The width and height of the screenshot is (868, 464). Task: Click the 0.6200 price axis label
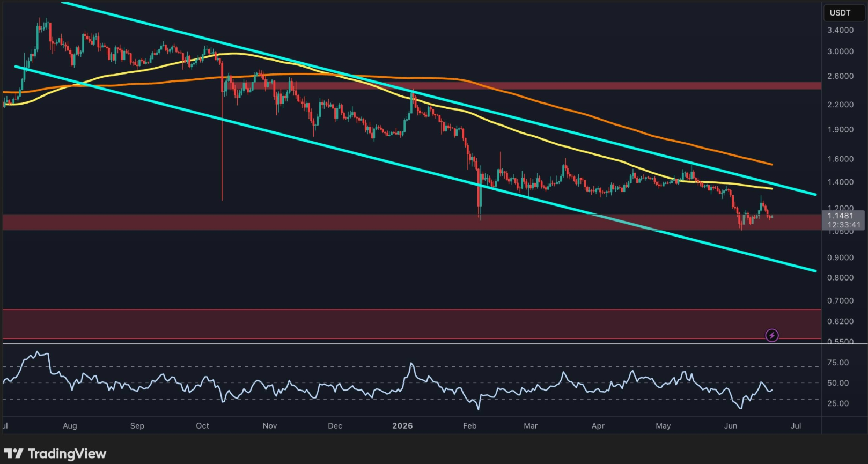tap(840, 322)
